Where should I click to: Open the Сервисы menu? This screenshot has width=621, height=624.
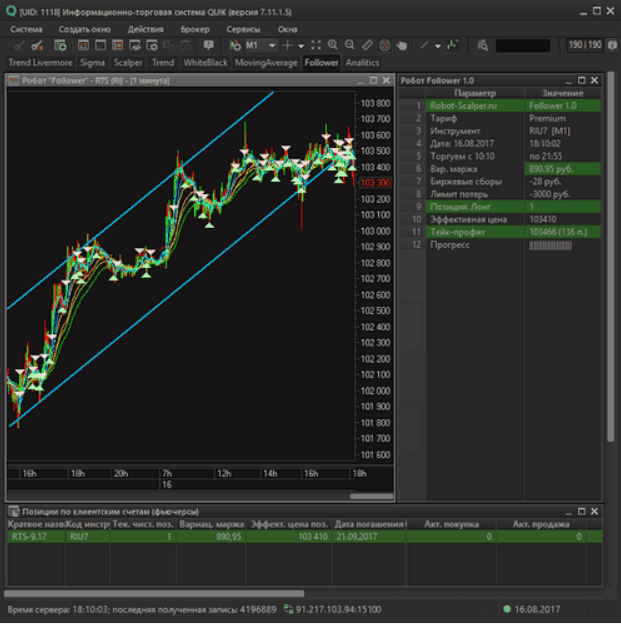[x=243, y=29]
